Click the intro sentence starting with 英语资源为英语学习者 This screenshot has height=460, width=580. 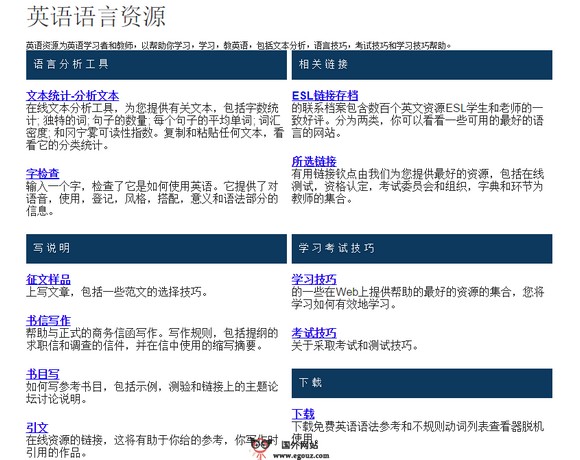(239, 45)
